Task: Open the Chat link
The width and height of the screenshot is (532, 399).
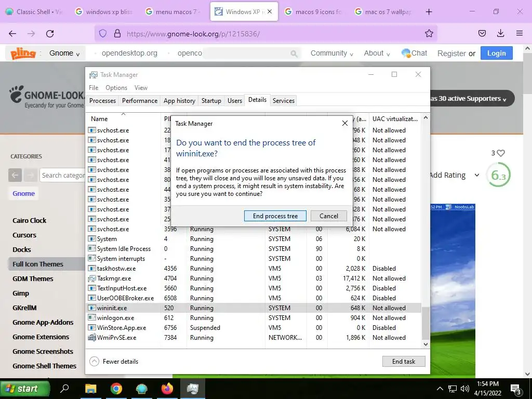Action: 414,54
